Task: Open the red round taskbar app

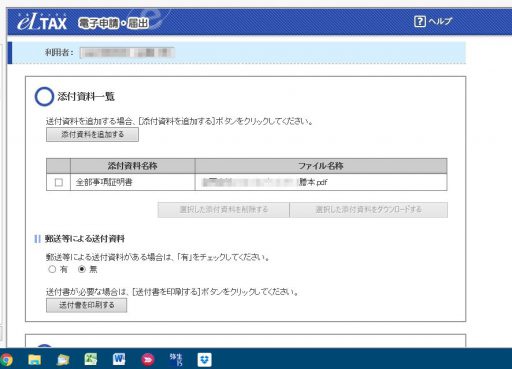Action: 148,360
